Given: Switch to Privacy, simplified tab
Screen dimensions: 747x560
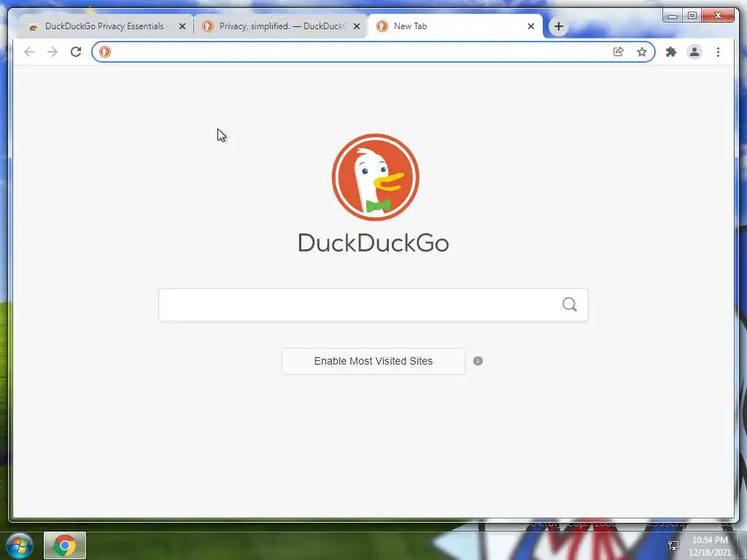Looking at the screenshot, I should tap(281, 26).
